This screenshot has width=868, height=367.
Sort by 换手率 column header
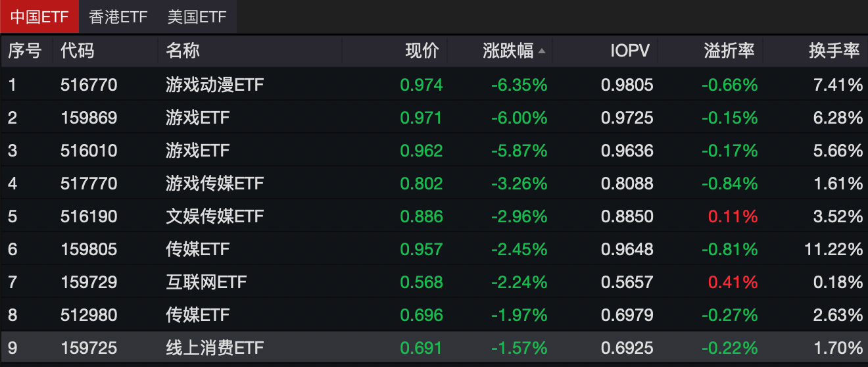point(834,51)
